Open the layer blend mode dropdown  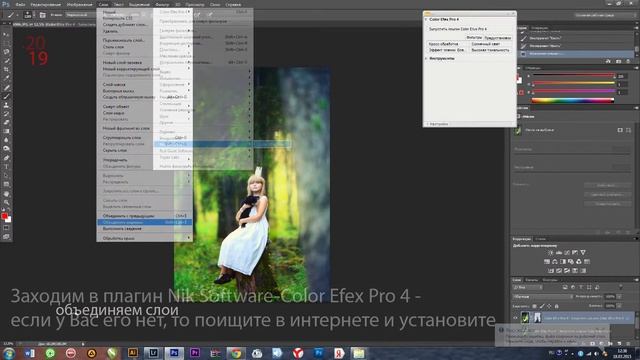coord(542,297)
